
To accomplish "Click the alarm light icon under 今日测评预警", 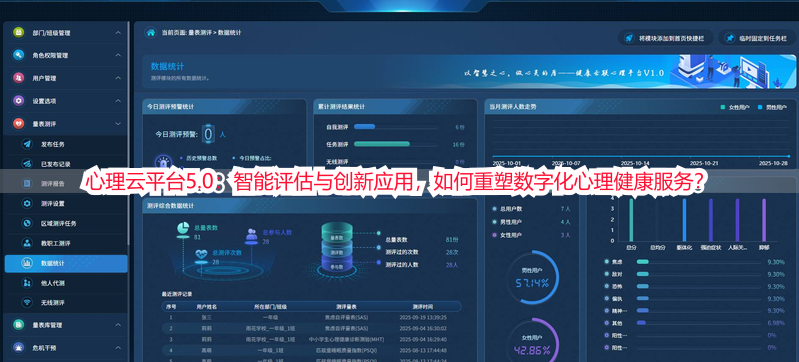I will pyautogui.click(x=163, y=162).
